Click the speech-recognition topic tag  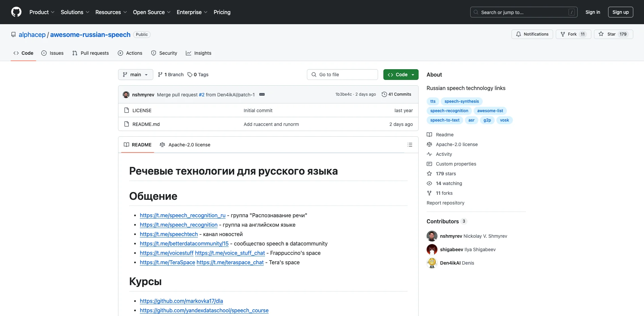449,111
